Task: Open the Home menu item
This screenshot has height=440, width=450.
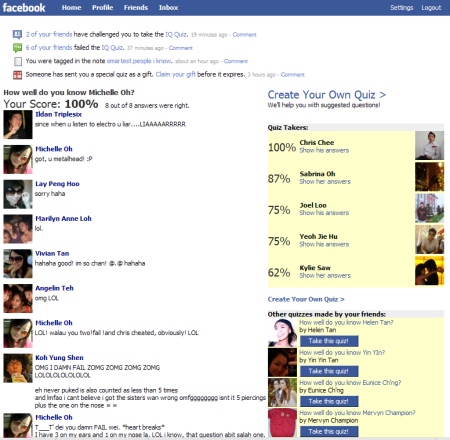Action: pos(71,7)
